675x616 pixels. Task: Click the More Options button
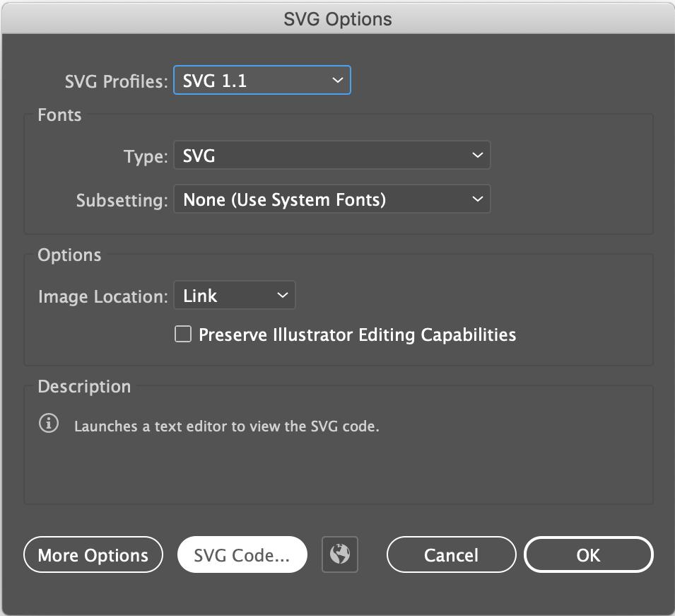pyautogui.click(x=93, y=555)
